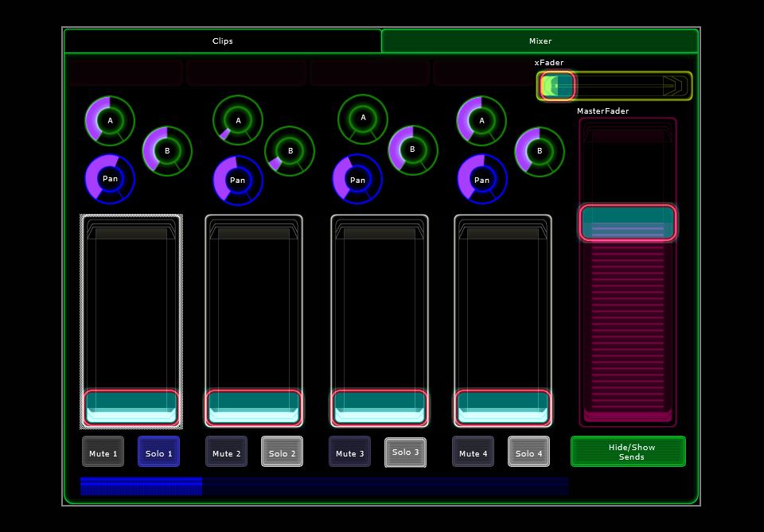Click the xFader slider handle
764x532 pixels.
[x=557, y=86]
